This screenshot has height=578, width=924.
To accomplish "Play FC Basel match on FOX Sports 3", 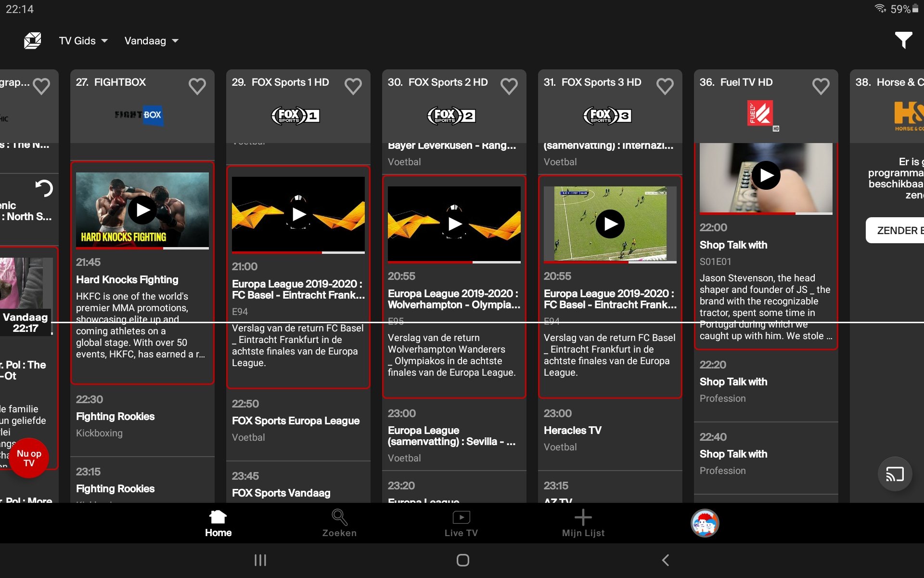I will [610, 224].
